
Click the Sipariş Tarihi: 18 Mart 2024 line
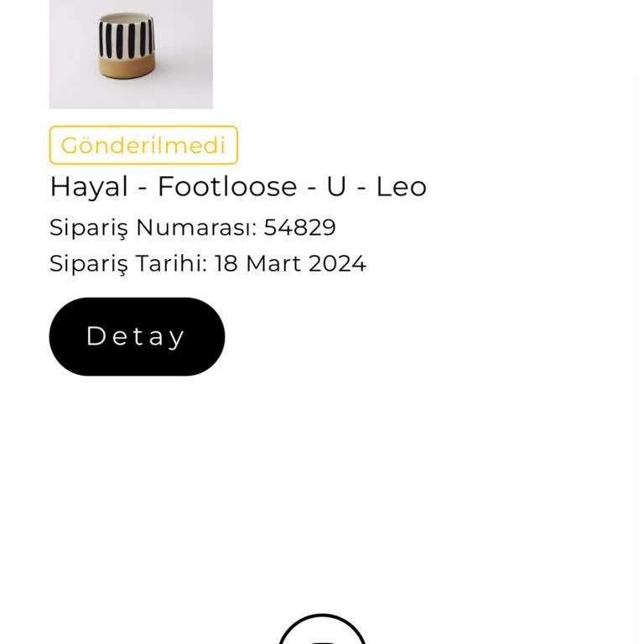click(208, 263)
